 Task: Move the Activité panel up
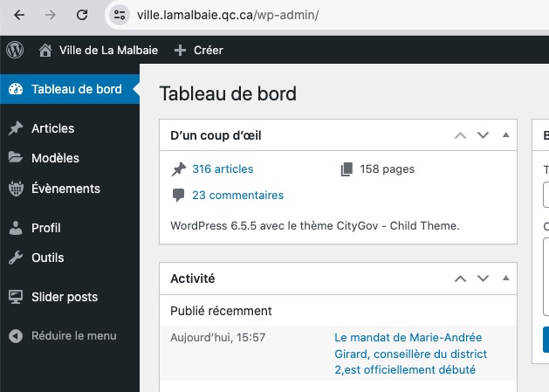pos(460,279)
